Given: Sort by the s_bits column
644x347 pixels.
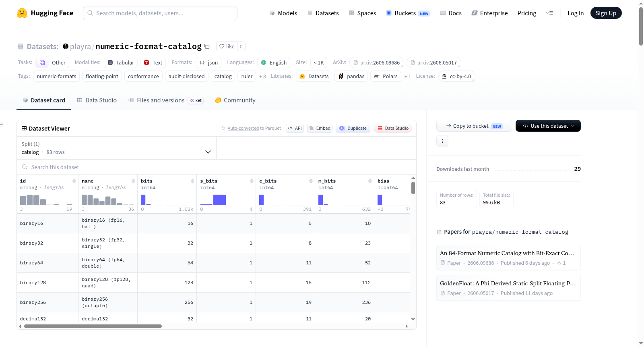Looking at the screenshot, I should pos(252,181).
